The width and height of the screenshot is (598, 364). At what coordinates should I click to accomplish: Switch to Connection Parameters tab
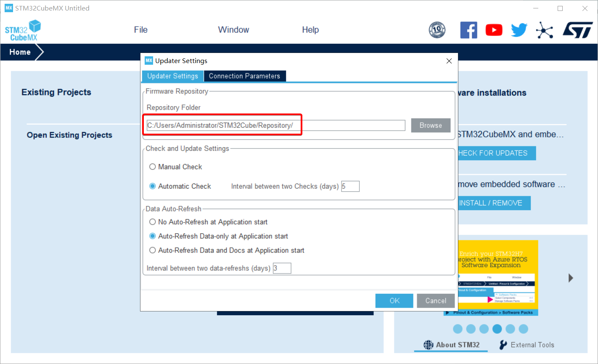point(244,76)
